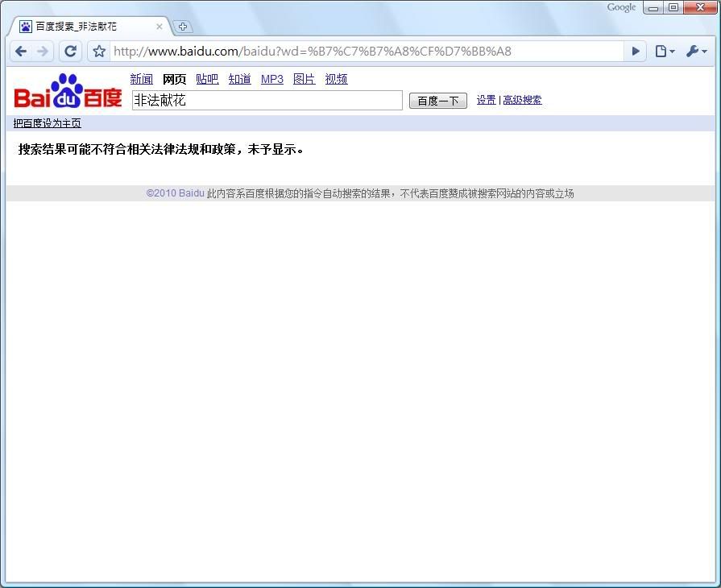Close the 百度搜索 tab
The image size is (721, 588).
click(160, 27)
